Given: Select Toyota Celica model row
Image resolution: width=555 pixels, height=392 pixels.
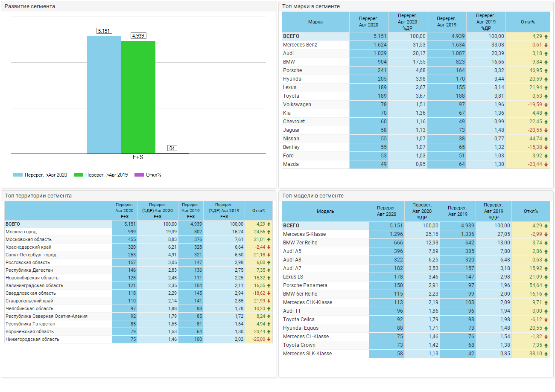Looking at the screenshot, I should coord(416,319).
